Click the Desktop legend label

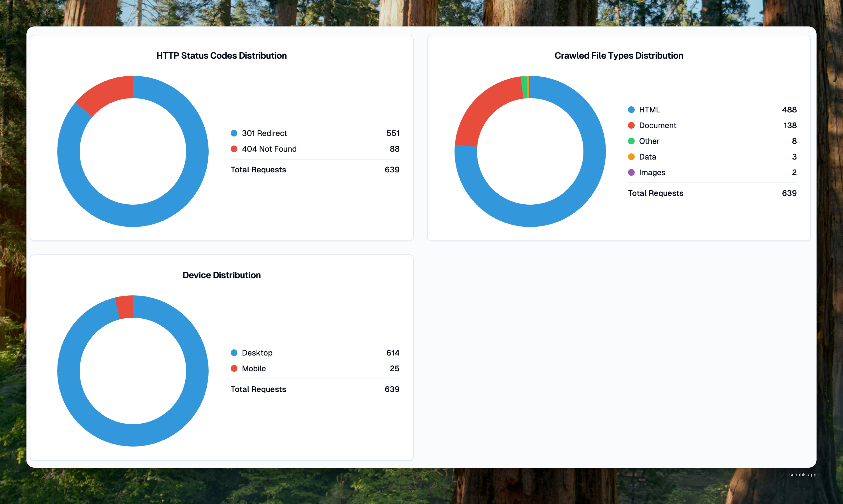point(257,353)
